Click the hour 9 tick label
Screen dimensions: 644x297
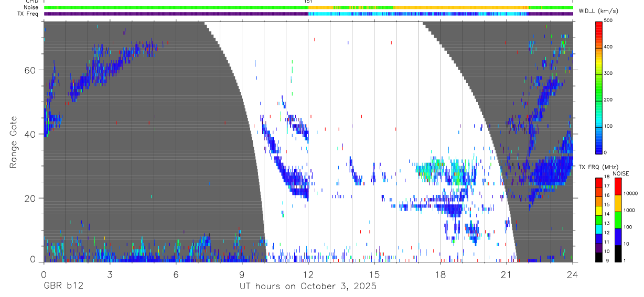[x=242, y=274]
